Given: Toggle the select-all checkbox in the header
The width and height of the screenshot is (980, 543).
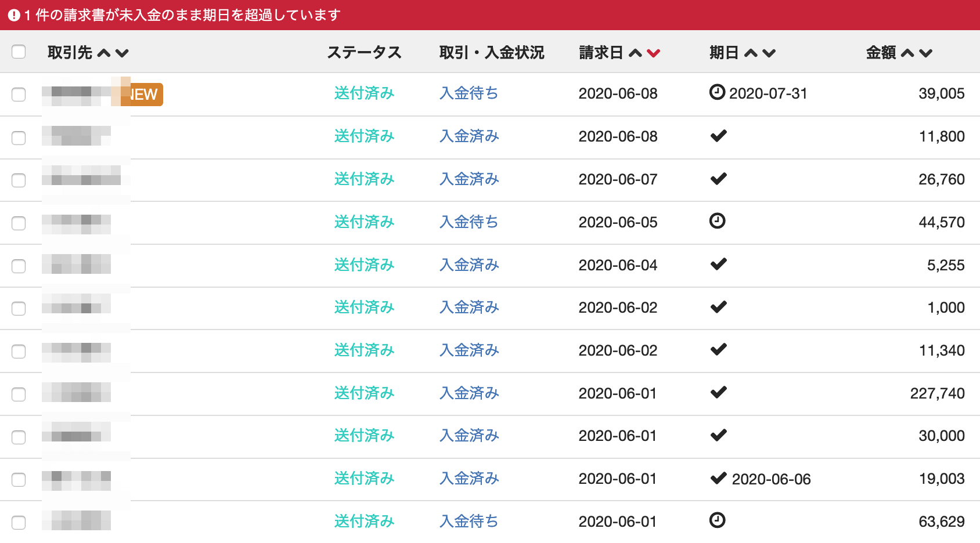Looking at the screenshot, I should (x=19, y=52).
